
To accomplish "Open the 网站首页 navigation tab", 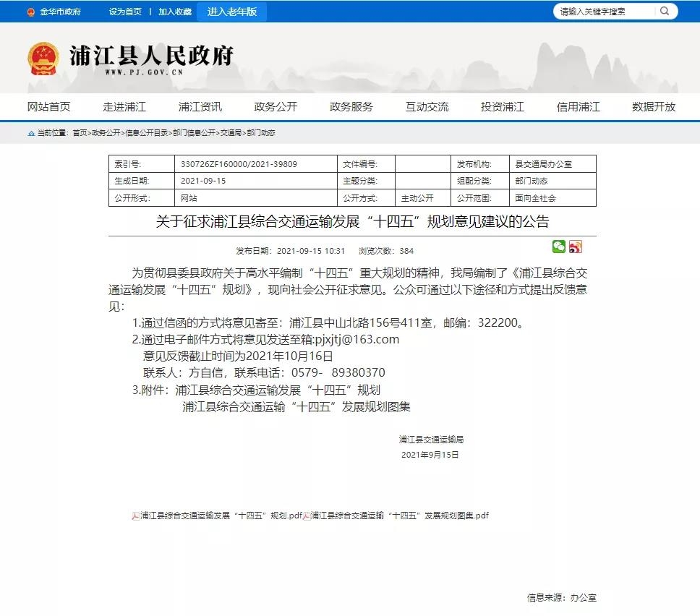I will [49, 106].
